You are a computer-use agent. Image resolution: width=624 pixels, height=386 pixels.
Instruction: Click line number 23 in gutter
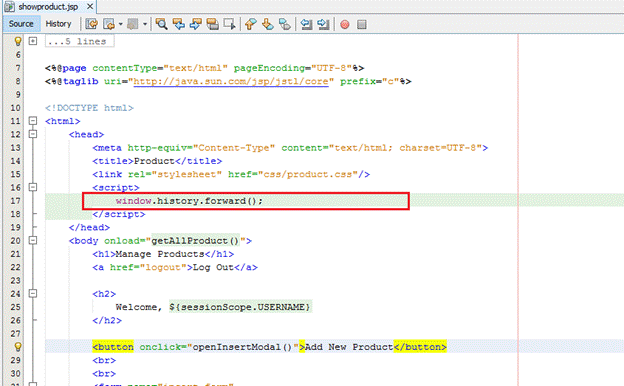15,281
